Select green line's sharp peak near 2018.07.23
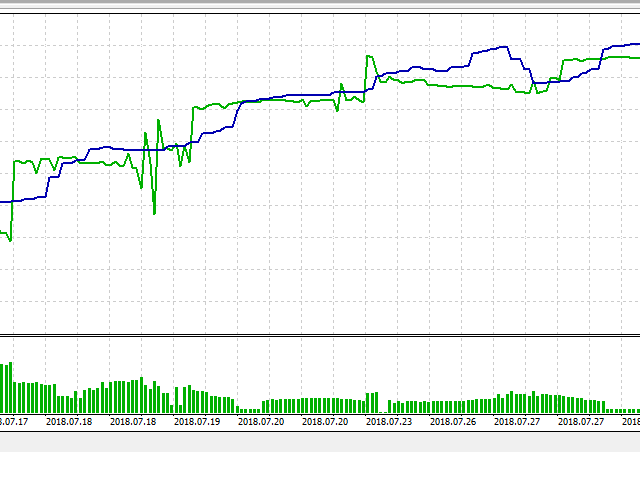The width and height of the screenshot is (640, 480). (x=369, y=55)
